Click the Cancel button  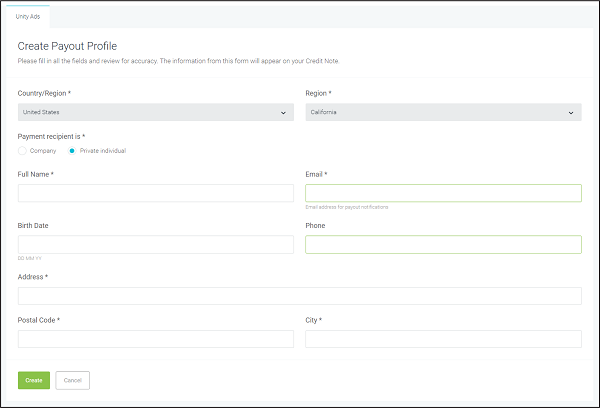pos(72,380)
